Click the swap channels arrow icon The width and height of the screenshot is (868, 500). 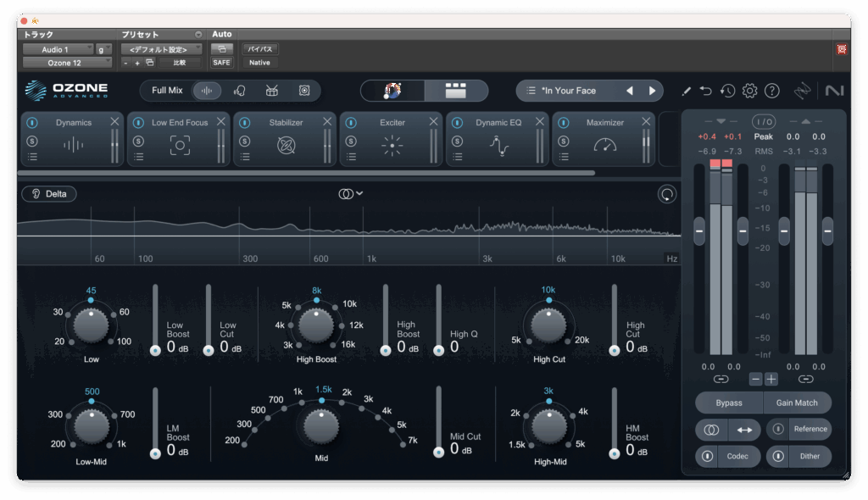[743, 430]
